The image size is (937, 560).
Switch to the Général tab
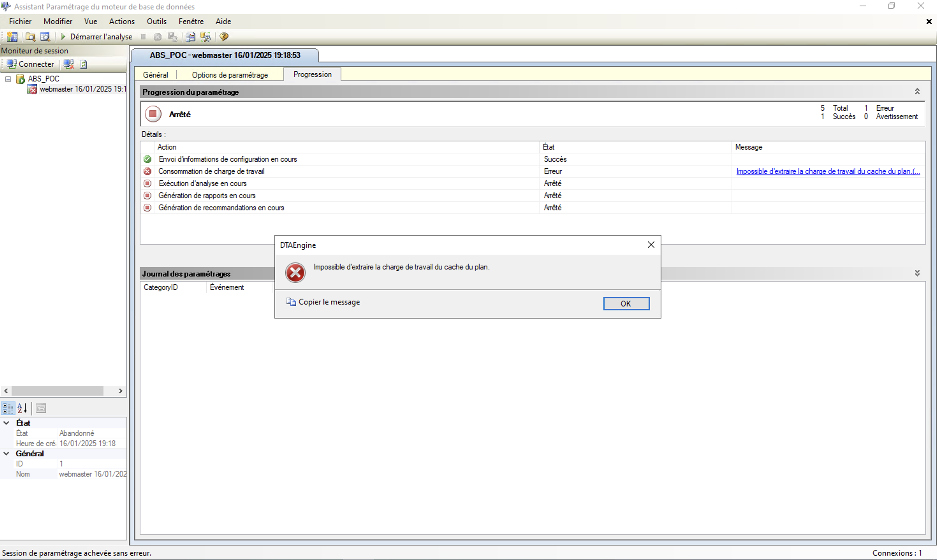pos(155,75)
